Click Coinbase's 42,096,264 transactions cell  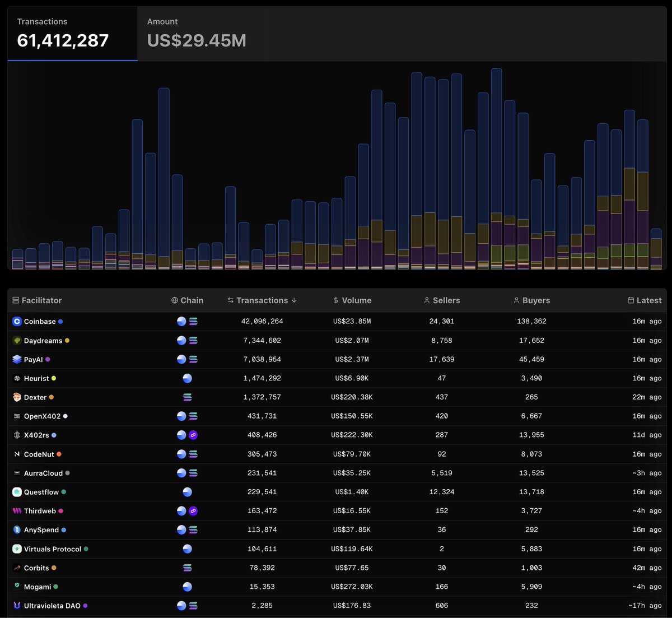pyautogui.click(x=262, y=322)
